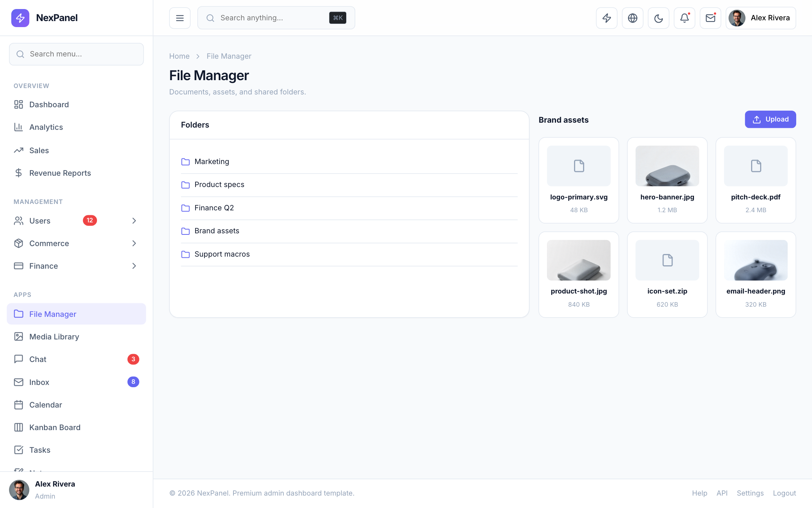Open the icon-set.zip file card
Viewport: 812px width, 508px height.
point(667,275)
